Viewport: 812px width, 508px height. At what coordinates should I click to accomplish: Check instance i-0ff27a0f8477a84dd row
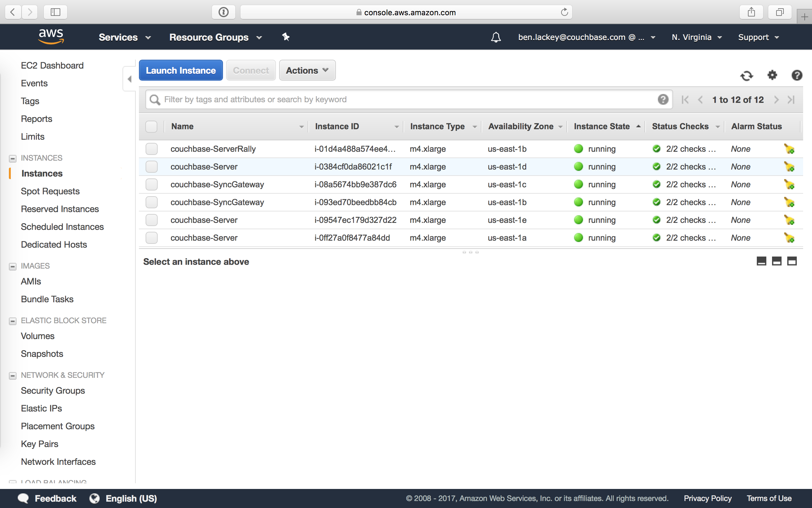pyautogui.click(x=151, y=238)
